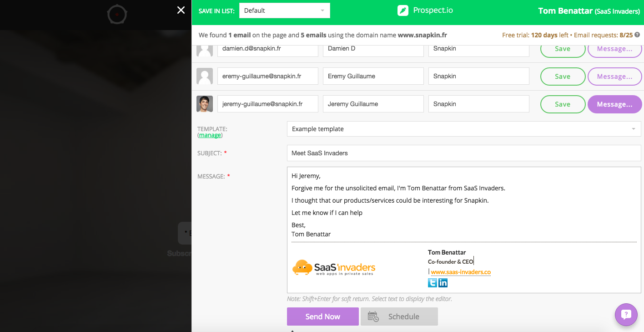The image size is (644, 332).
Task: Click the calendar icon on the Schedule button
Action: [373, 317]
